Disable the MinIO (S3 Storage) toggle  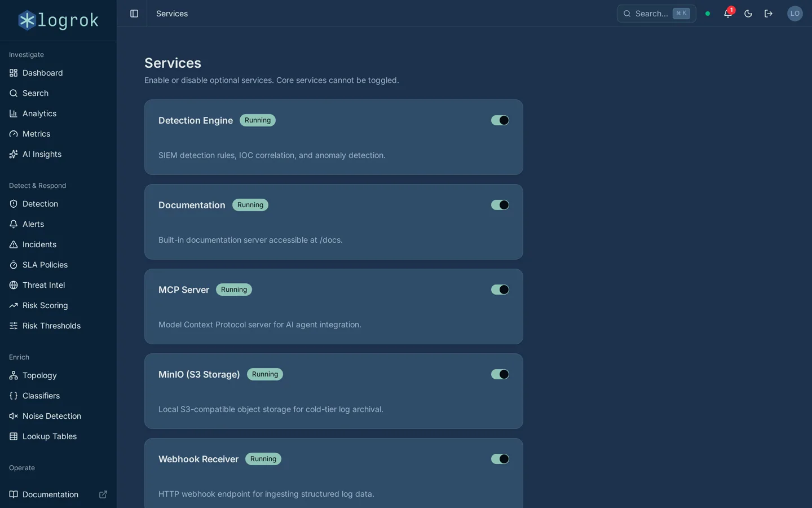pyautogui.click(x=500, y=374)
